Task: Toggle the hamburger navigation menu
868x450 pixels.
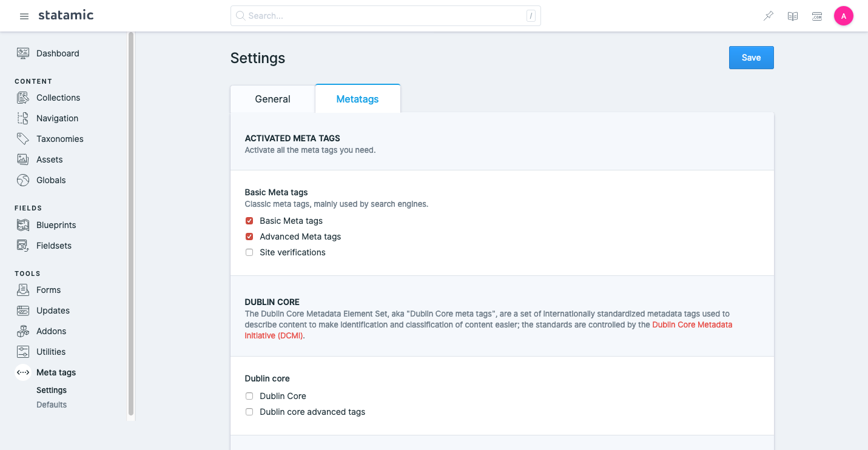Action: point(24,16)
